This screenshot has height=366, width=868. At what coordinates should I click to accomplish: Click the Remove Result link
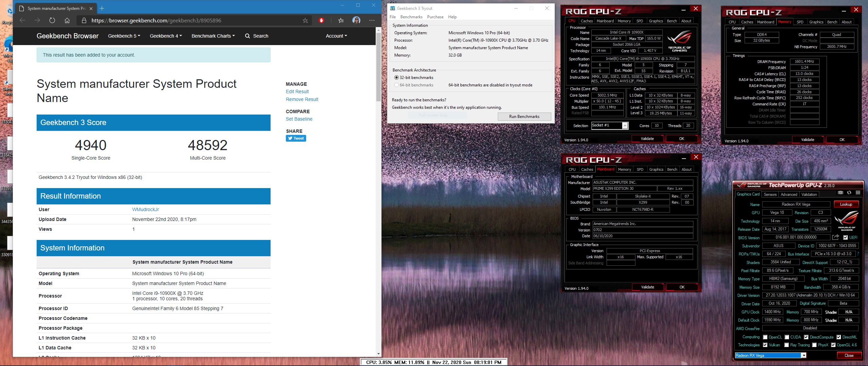302,99
